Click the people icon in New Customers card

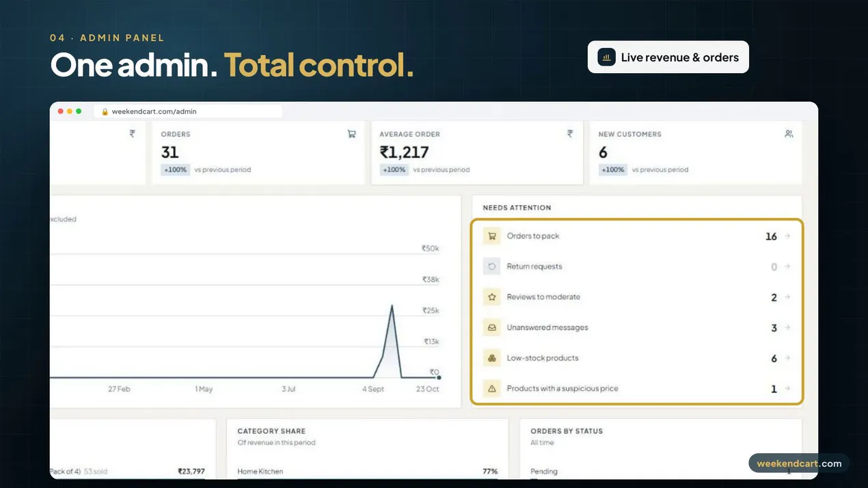click(x=789, y=134)
